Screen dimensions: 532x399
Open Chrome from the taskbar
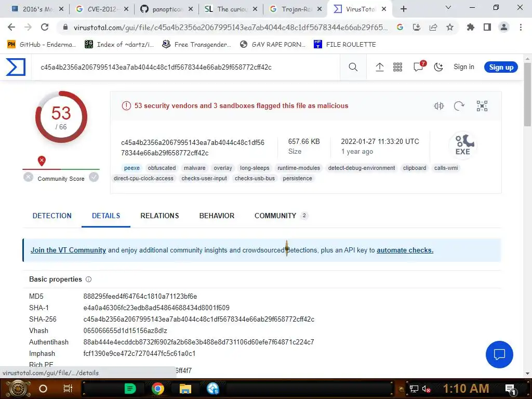158,389
